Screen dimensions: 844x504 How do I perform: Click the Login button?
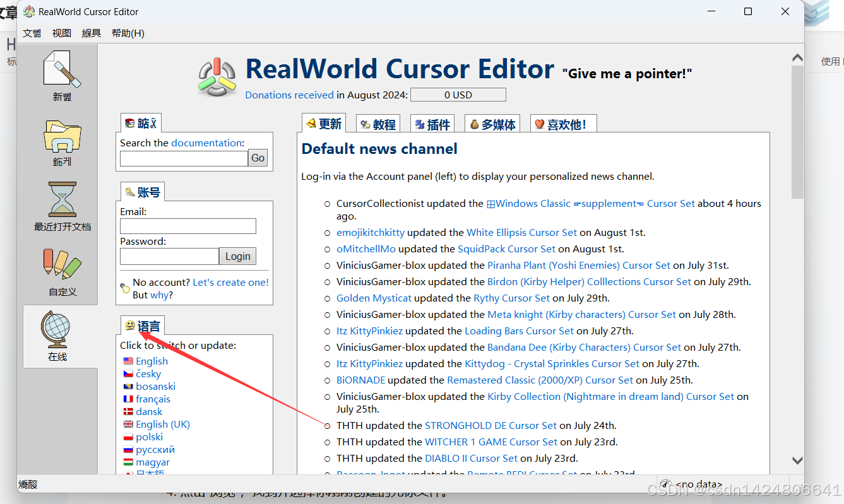[x=238, y=256]
